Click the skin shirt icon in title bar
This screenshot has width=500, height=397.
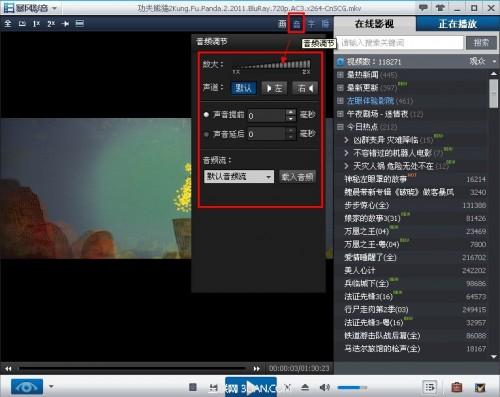click(x=440, y=7)
